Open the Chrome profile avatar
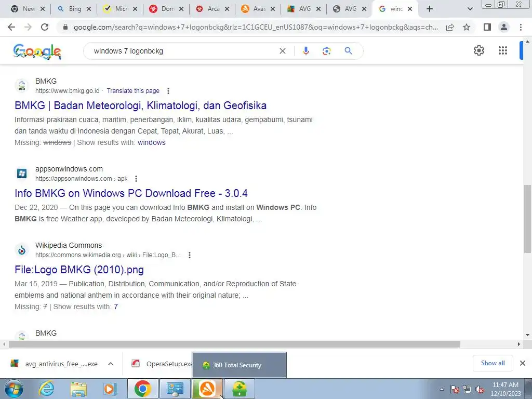This screenshot has width=532, height=399. pyautogui.click(x=504, y=27)
